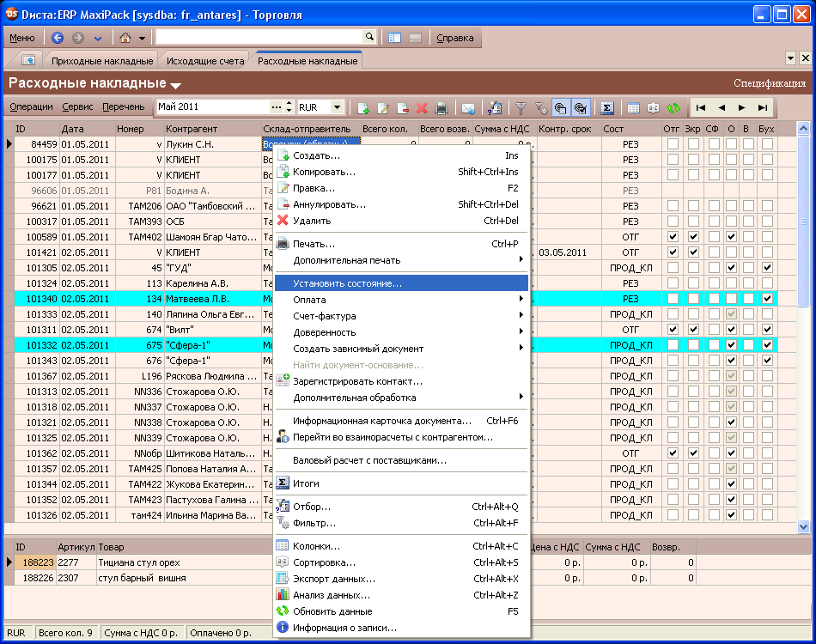
Task: Click the funnel filter toolbar icon
Action: point(521,108)
